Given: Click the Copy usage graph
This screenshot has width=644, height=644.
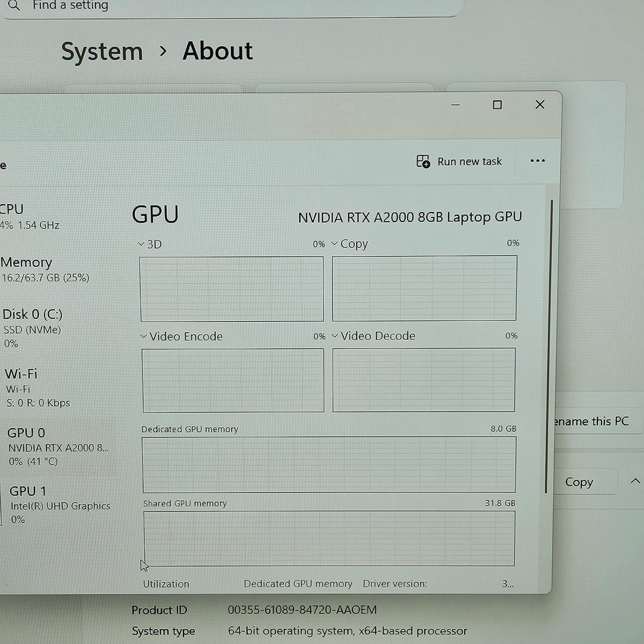Looking at the screenshot, I should (x=425, y=288).
